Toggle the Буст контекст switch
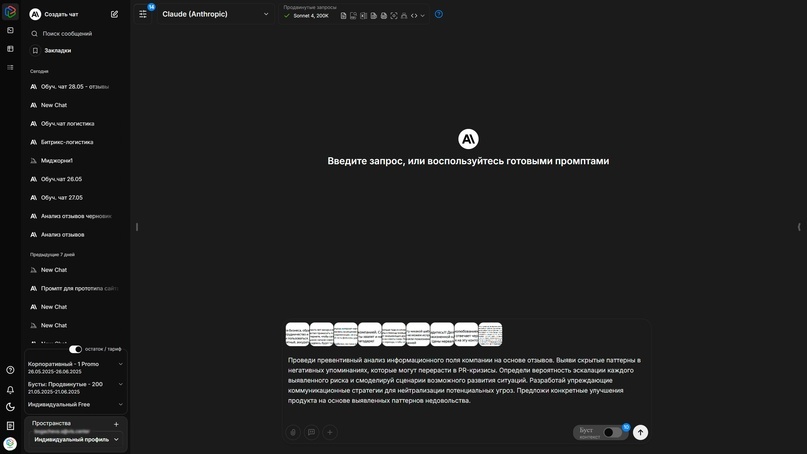The image size is (807, 454). tap(612, 432)
